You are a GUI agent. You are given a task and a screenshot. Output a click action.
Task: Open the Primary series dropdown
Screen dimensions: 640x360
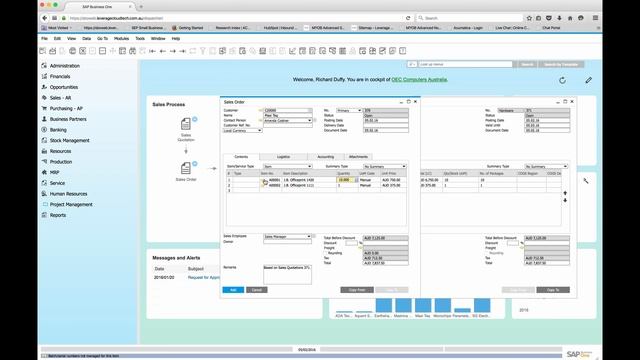pyautogui.click(x=360, y=111)
